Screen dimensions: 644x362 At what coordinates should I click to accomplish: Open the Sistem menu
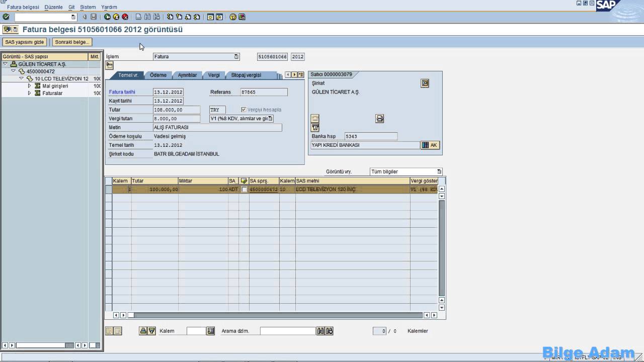(x=88, y=7)
